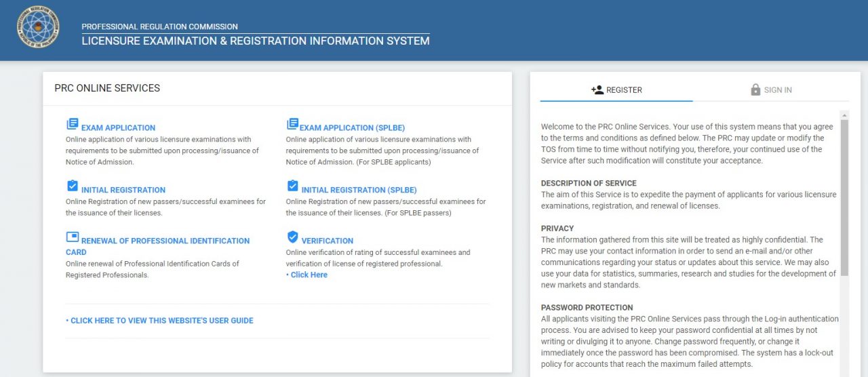Click the PRC ONLINE SERVICES heading
868x377 pixels.
click(107, 88)
